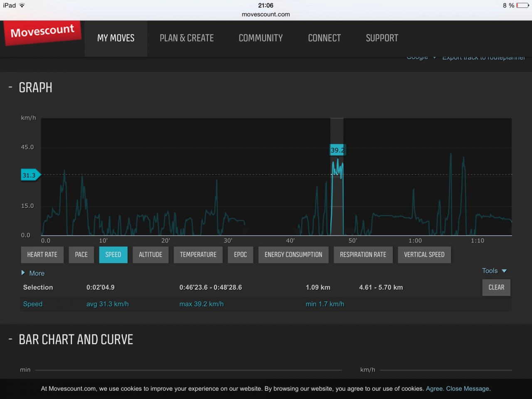This screenshot has width=532, height=399.
Task: Turn off the Speed graph
Action: pyautogui.click(x=113, y=255)
